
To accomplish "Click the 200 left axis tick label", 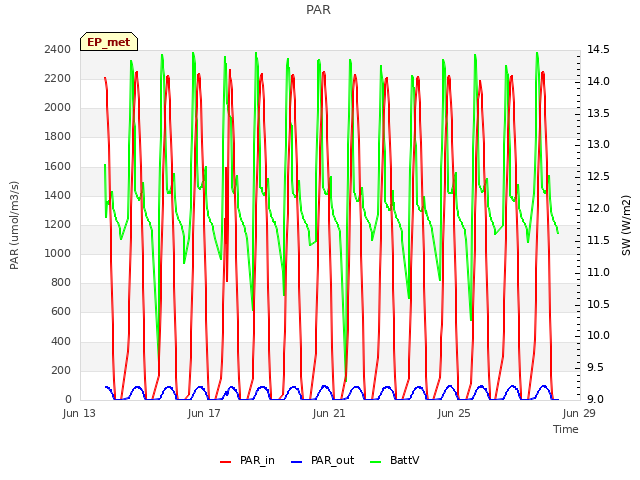I will (61, 371).
